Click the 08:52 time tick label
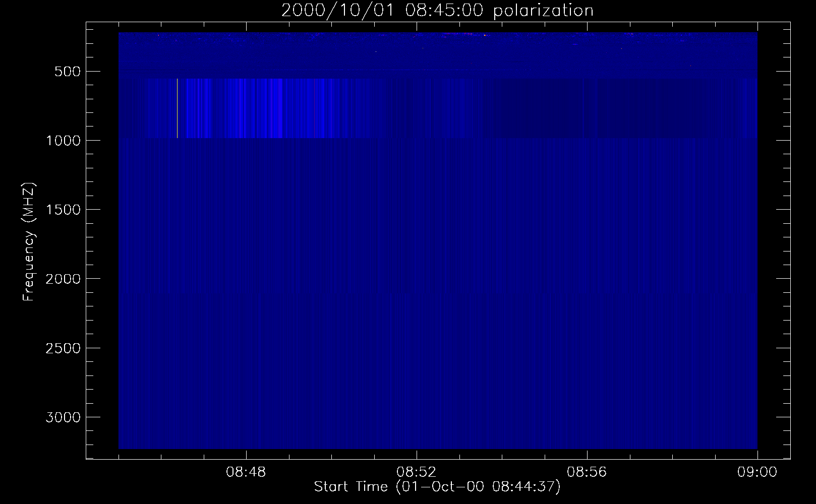The width and height of the screenshot is (816, 504). click(417, 472)
